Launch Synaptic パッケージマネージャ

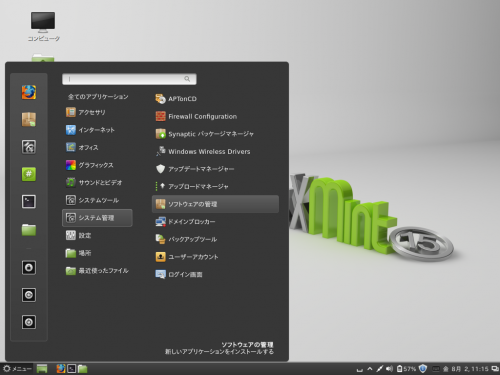[215, 134]
